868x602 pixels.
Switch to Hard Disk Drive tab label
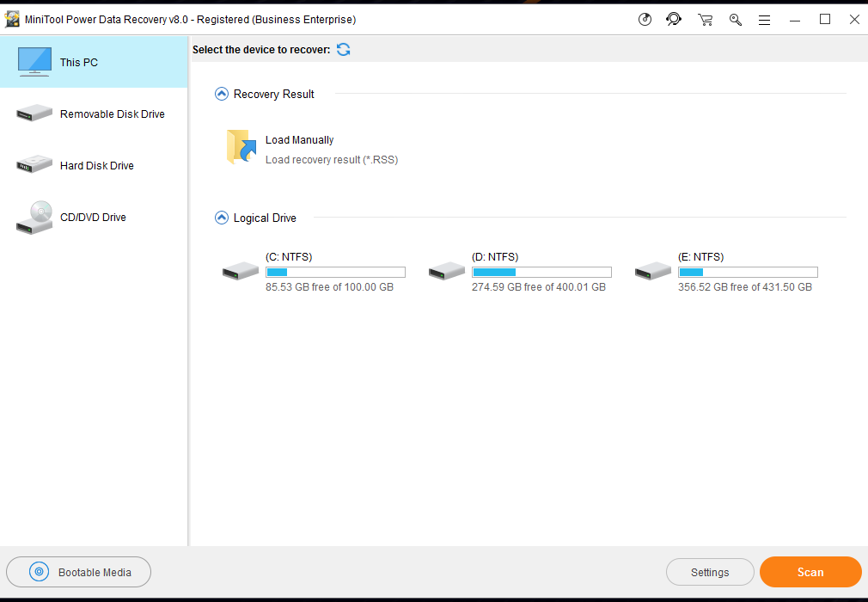tap(97, 166)
